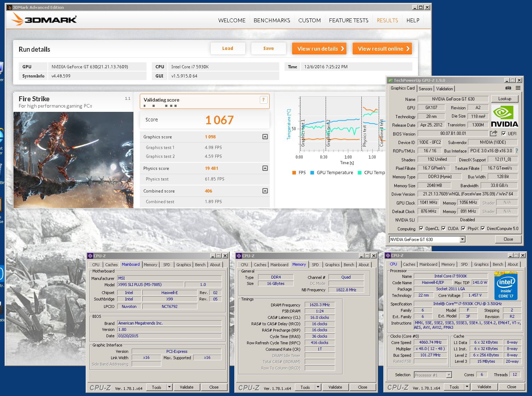
Task: Click the 3DMark title bar app icon
Action: tap(9, 7)
